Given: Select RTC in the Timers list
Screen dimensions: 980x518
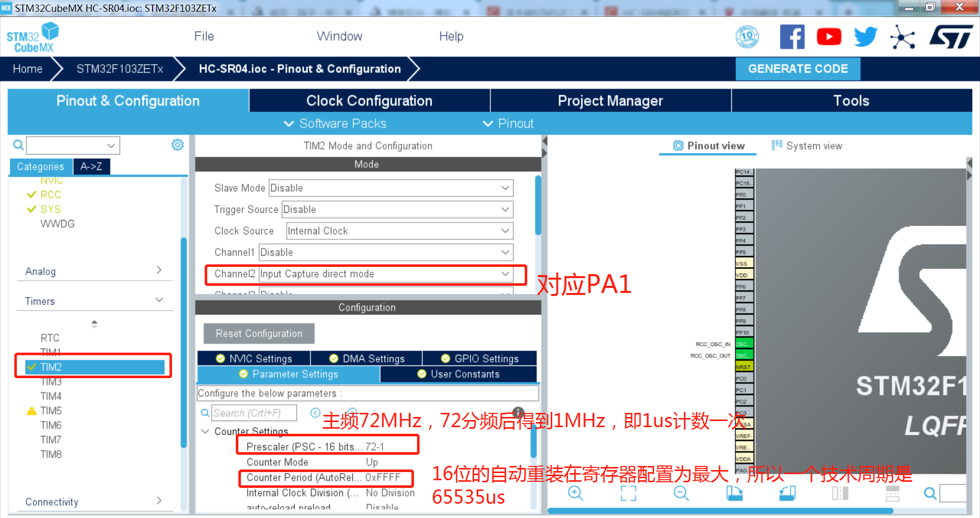Looking at the screenshot, I should tap(50, 338).
